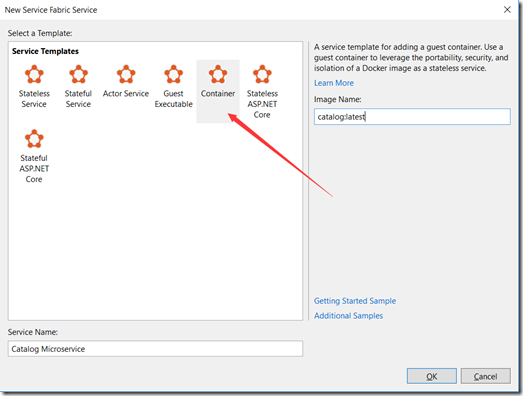Open the Learn More link
The height and width of the screenshot is (396, 523).
click(x=334, y=83)
